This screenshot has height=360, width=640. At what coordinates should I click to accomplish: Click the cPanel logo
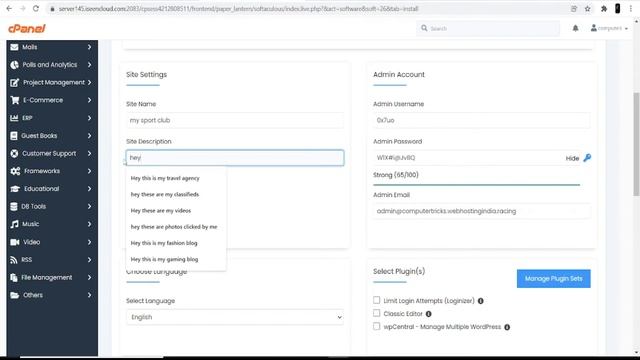click(27, 28)
